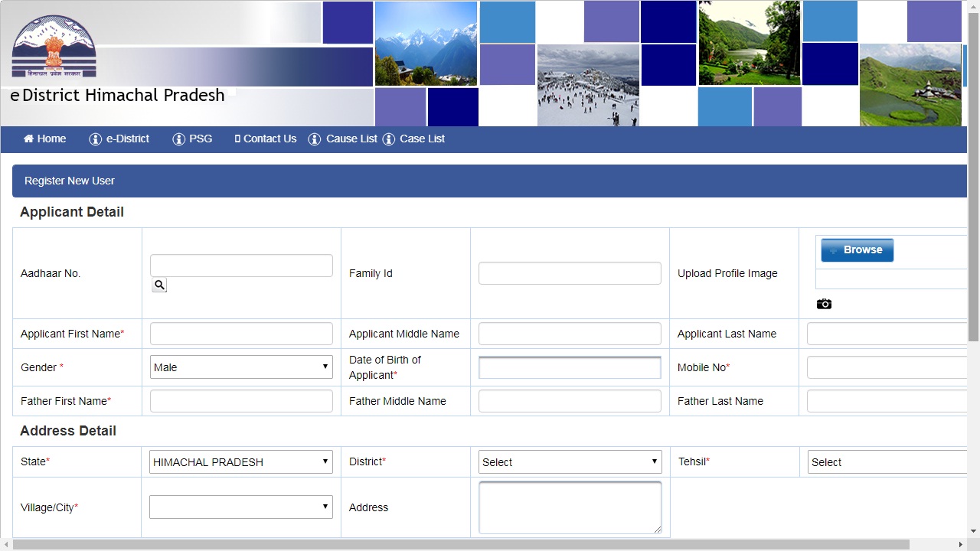Click the Browse button to upload profile image

point(857,249)
